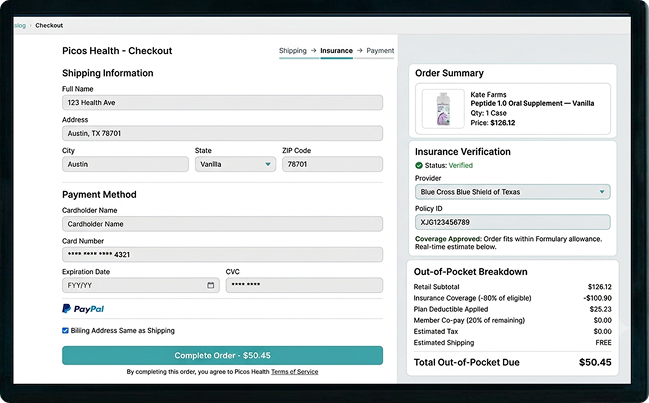
Task: Click the 'slog' breadcrumb link
Action: [20, 25]
